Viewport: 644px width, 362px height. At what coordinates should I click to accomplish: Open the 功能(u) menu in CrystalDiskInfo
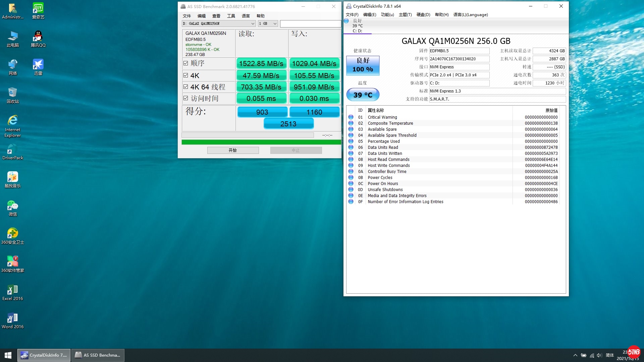point(387,15)
